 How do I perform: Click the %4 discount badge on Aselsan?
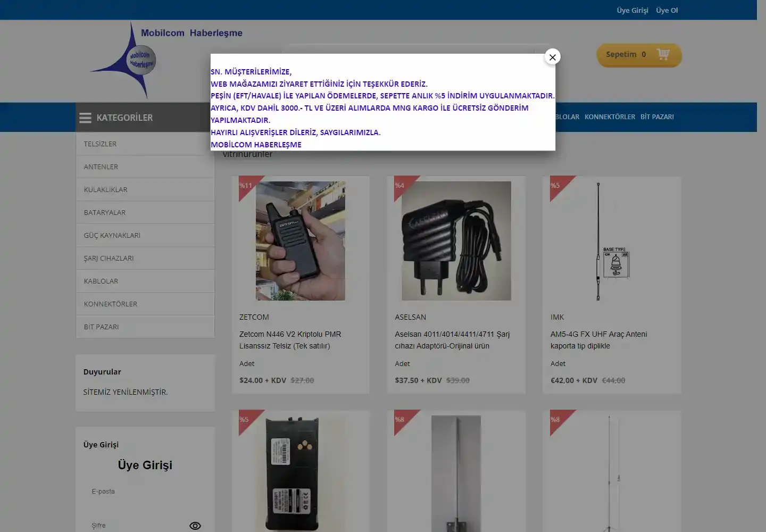(402, 186)
